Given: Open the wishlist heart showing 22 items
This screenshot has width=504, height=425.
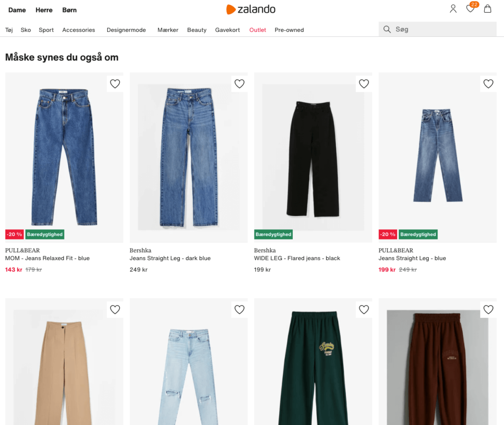Looking at the screenshot, I should 470,8.
